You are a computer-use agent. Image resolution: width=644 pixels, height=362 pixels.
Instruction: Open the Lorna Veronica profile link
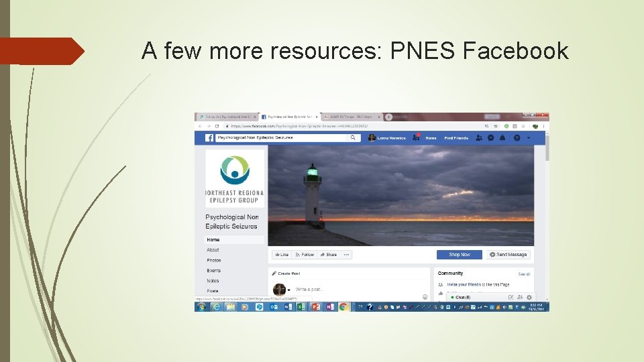387,138
